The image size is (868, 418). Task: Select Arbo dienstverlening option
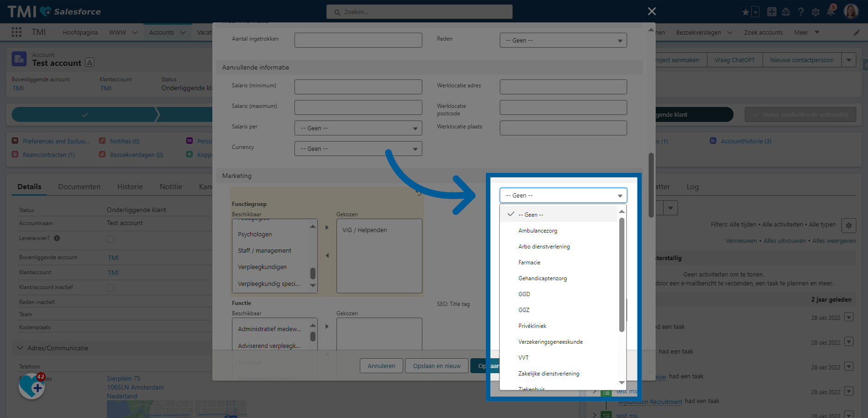point(559,247)
